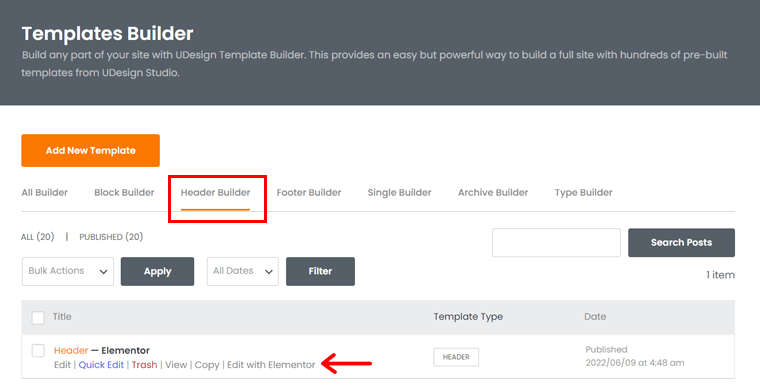Select the Header Builder tab

pos(215,193)
